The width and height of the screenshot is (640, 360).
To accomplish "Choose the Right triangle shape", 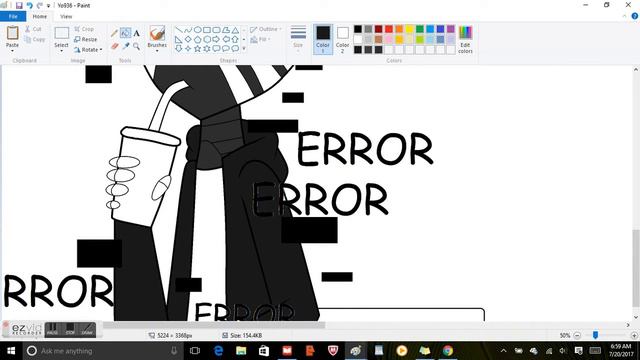I will point(178,39).
